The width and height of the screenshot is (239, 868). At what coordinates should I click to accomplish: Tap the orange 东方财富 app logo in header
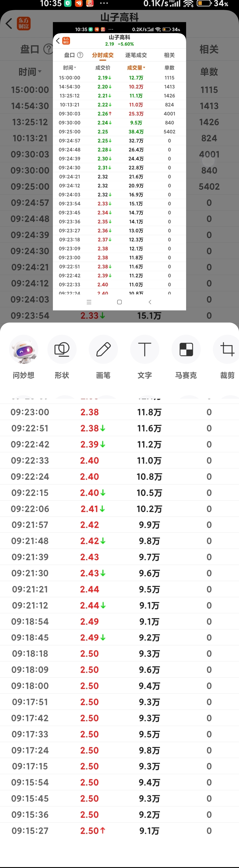[24, 24]
